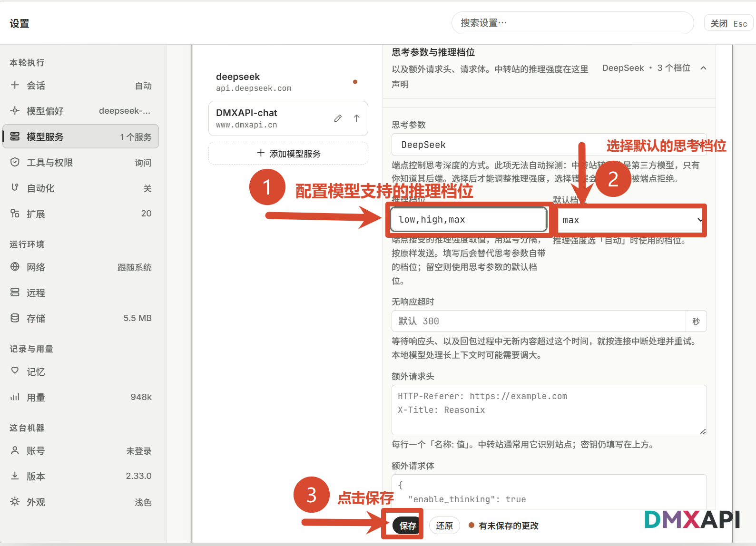Move DMXAPI-chat up with arrow icon
This screenshot has width=756, height=546.
click(356, 118)
